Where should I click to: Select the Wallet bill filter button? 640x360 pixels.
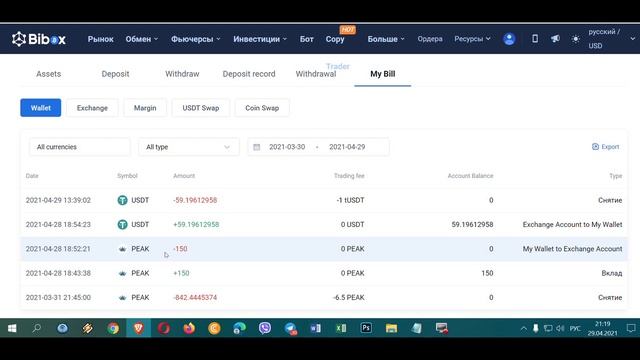click(x=41, y=108)
